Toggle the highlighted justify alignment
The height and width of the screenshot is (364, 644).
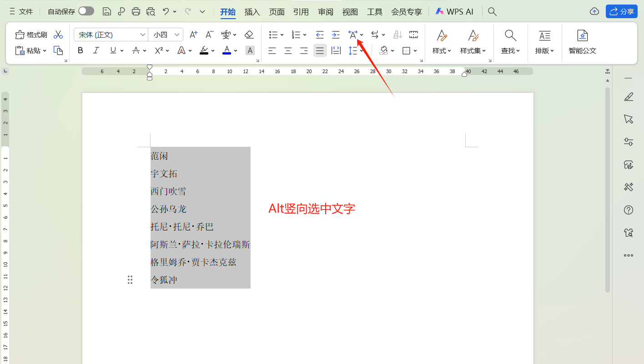tap(320, 50)
